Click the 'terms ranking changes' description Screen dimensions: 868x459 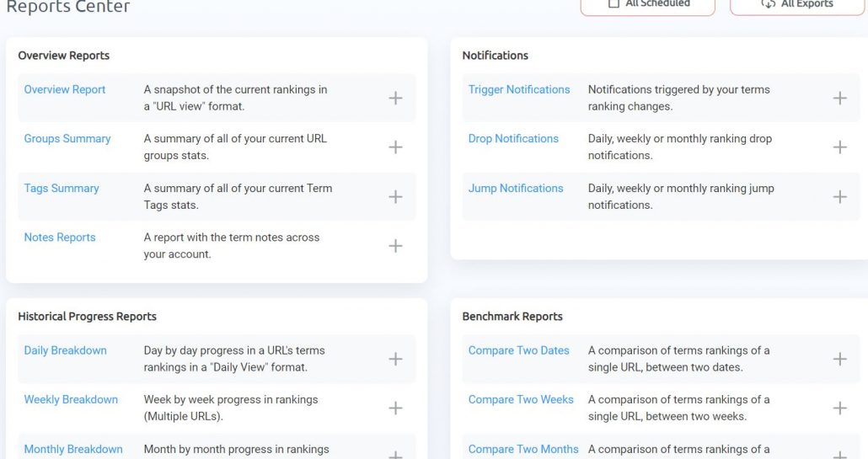click(678, 98)
